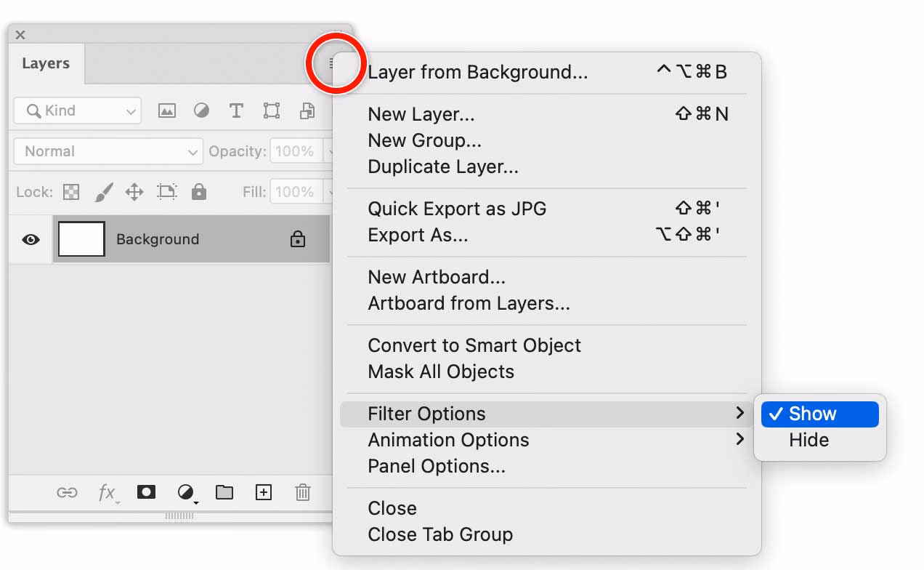This screenshot has width=924, height=570.
Task: Click the shape layers filter icon
Action: [271, 111]
